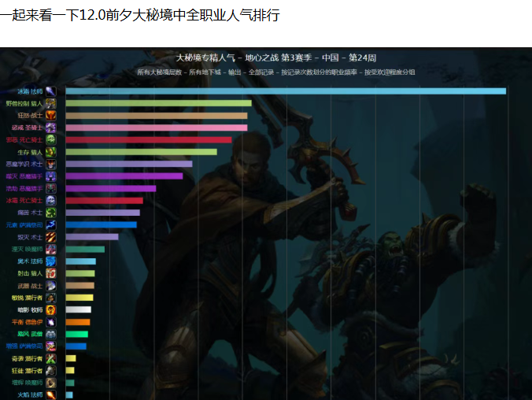The width and height of the screenshot is (532, 400).
Task: Click the red bar for 冰霜 死亡骑士
Action: [x=104, y=201]
